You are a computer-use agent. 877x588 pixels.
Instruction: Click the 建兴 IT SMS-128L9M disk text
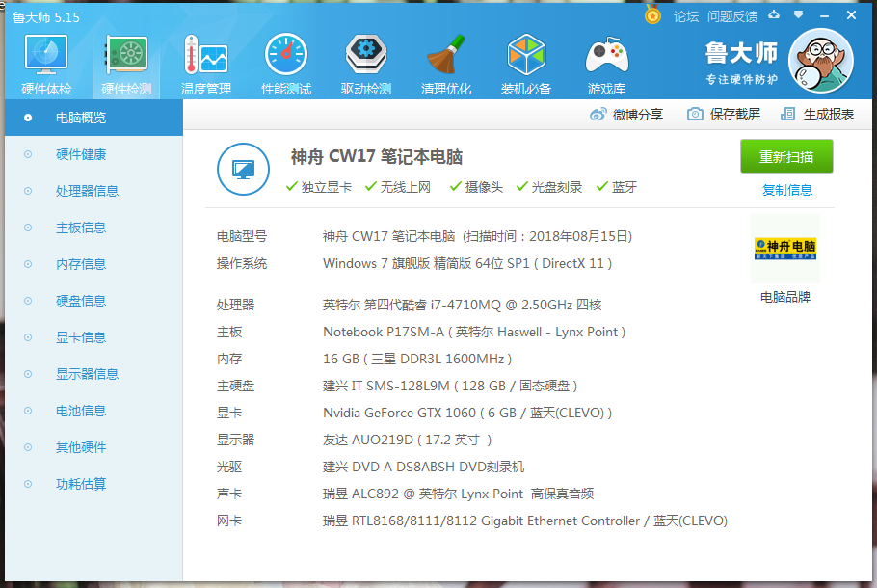tap(450, 386)
